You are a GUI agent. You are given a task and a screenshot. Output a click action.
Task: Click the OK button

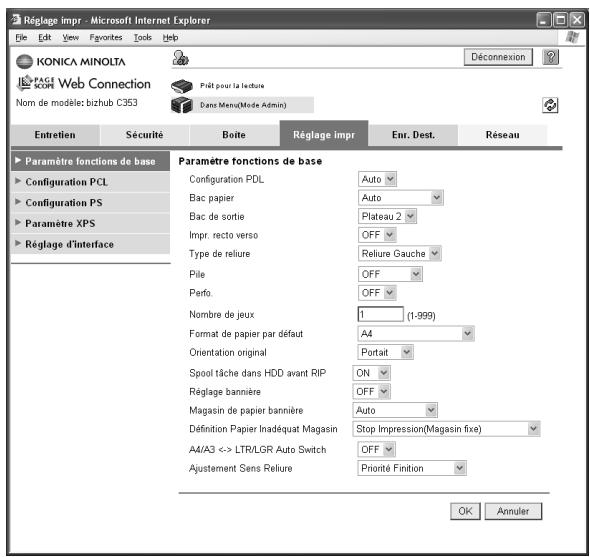click(465, 511)
